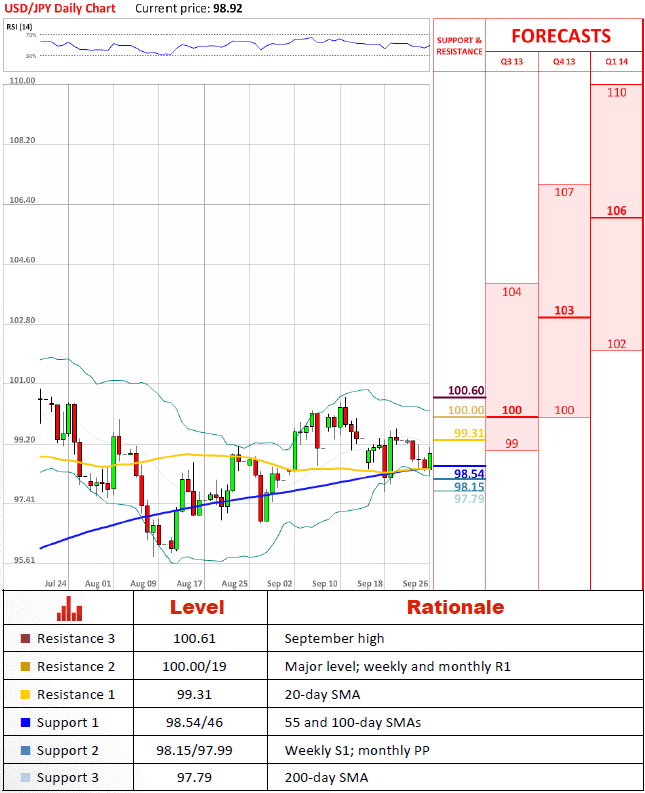The height and width of the screenshot is (793, 645).
Task: Click the 100.60 resistance level label
Action: [466, 390]
